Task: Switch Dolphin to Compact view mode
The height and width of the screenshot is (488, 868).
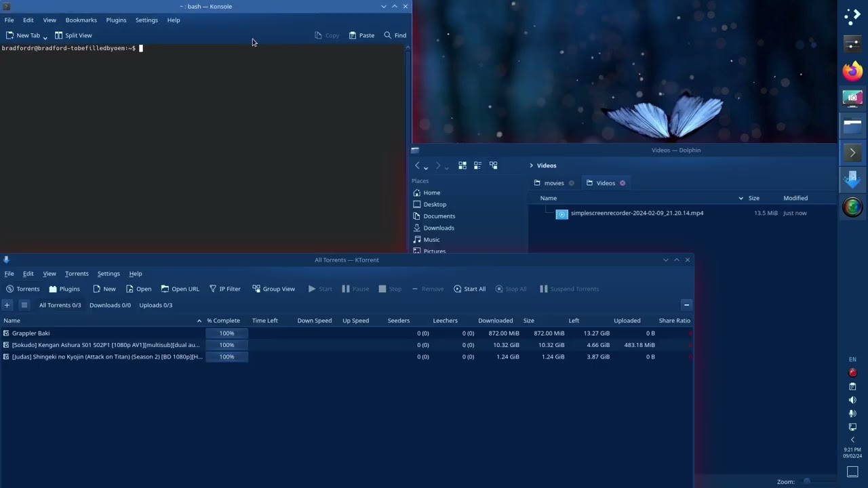Action: pyautogui.click(x=477, y=165)
